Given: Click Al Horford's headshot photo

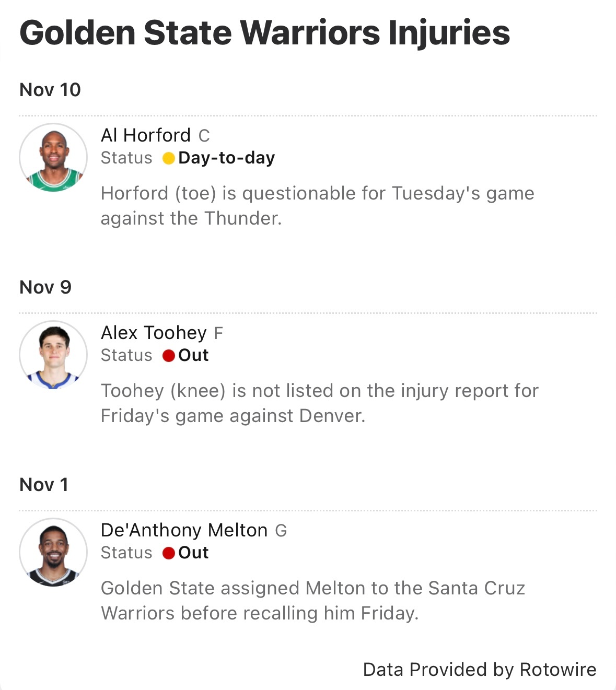Looking at the screenshot, I should pyautogui.click(x=53, y=157).
